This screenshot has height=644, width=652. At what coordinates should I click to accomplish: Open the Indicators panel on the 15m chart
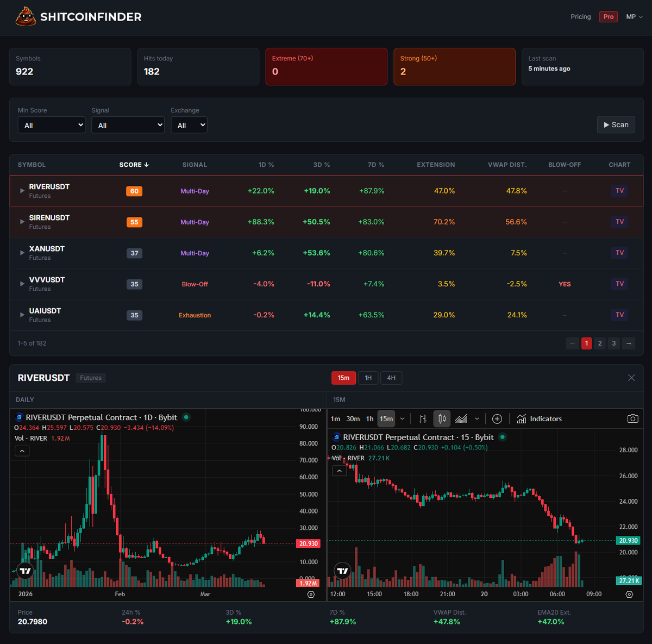point(539,418)
